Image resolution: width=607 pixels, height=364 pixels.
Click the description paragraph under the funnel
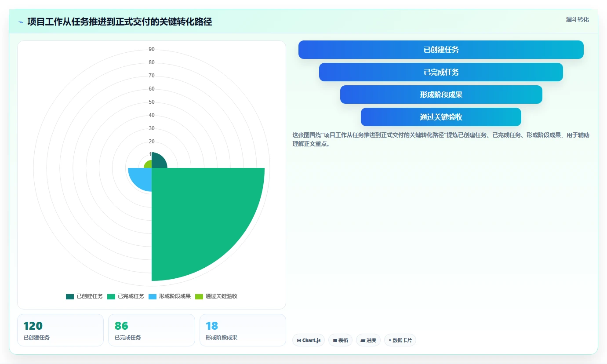[x=441, y=139]
